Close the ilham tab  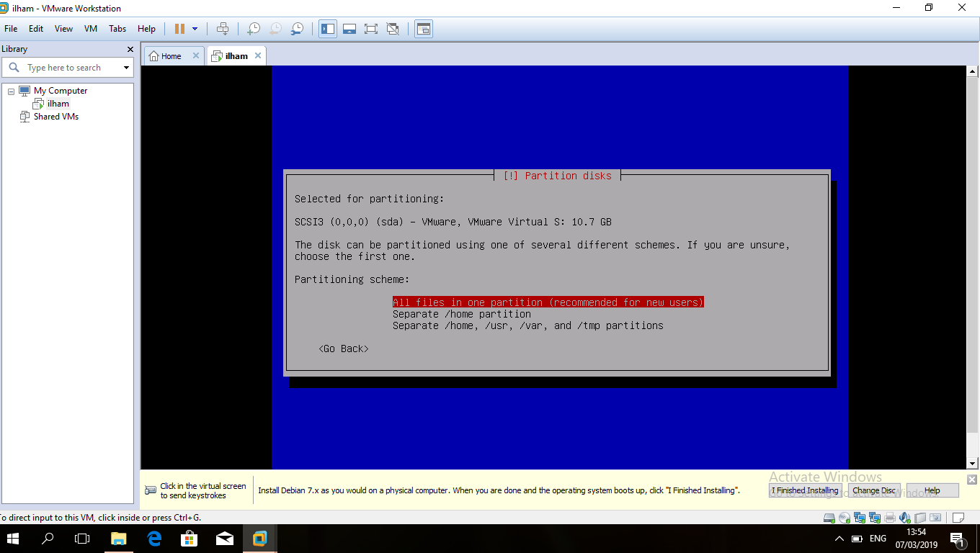(258, 55)
